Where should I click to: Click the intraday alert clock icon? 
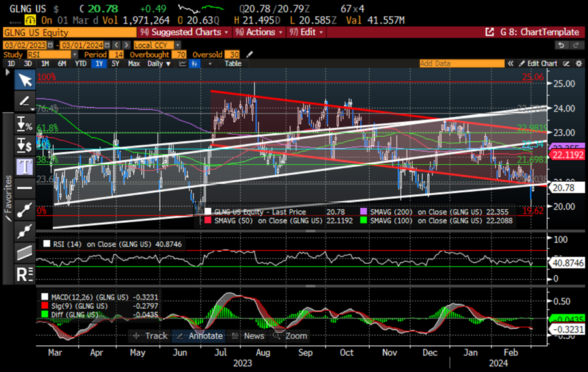[29, 20]
